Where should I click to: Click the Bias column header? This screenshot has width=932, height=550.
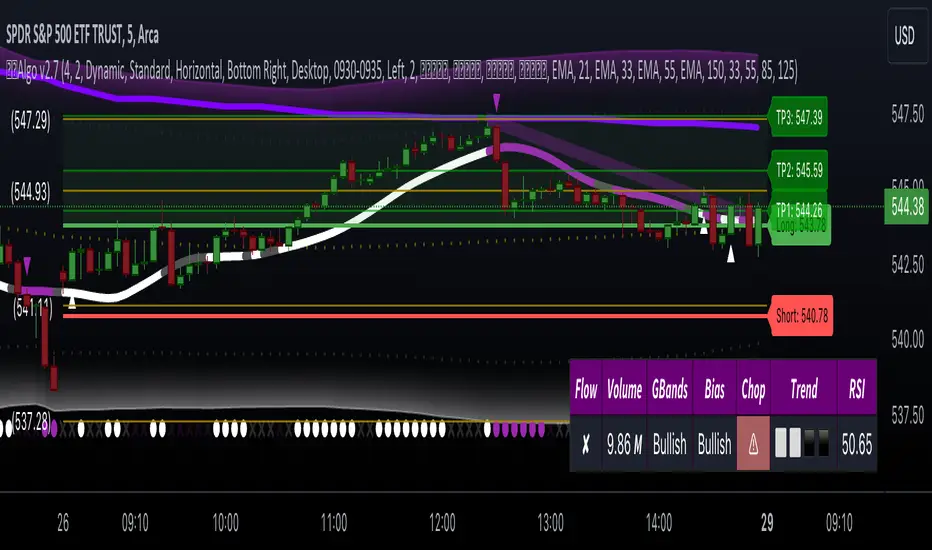[x=714, y=389]
